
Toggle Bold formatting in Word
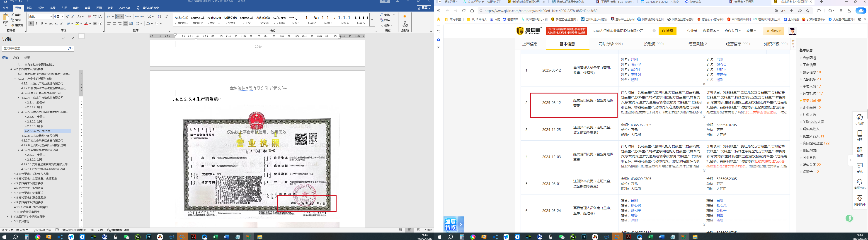pyautogui.click(x=31, y=24)
